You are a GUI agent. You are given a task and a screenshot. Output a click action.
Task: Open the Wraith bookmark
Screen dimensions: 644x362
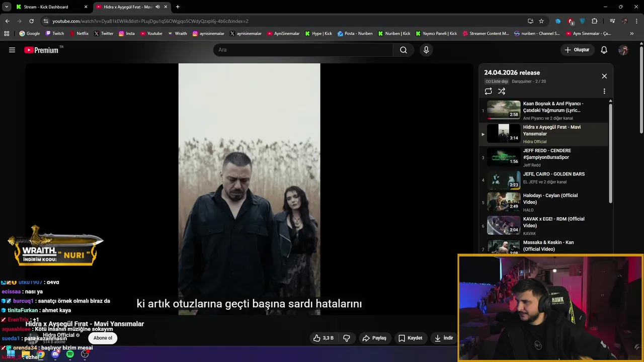[x=178, y=34]
